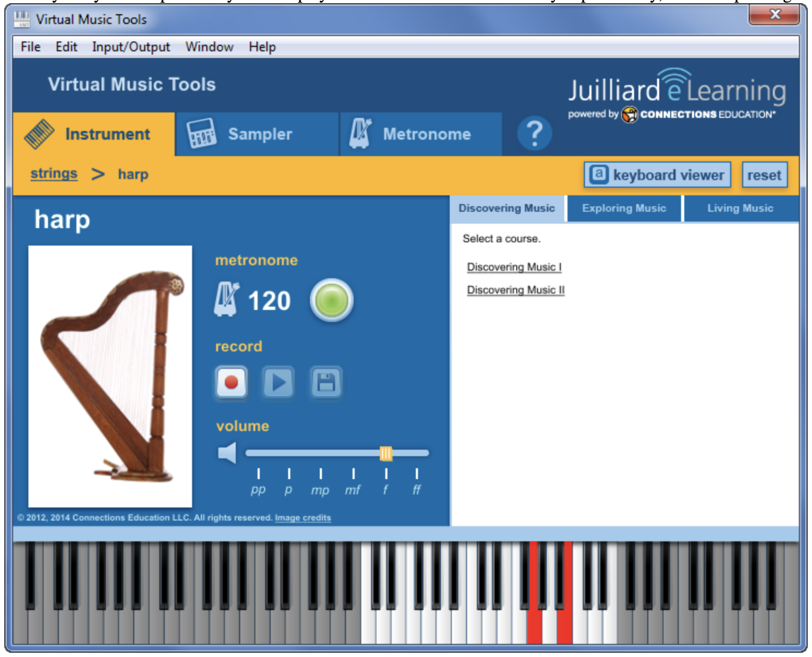
Task: Toggle the green metronome on/off button
Action: [331, 300]
